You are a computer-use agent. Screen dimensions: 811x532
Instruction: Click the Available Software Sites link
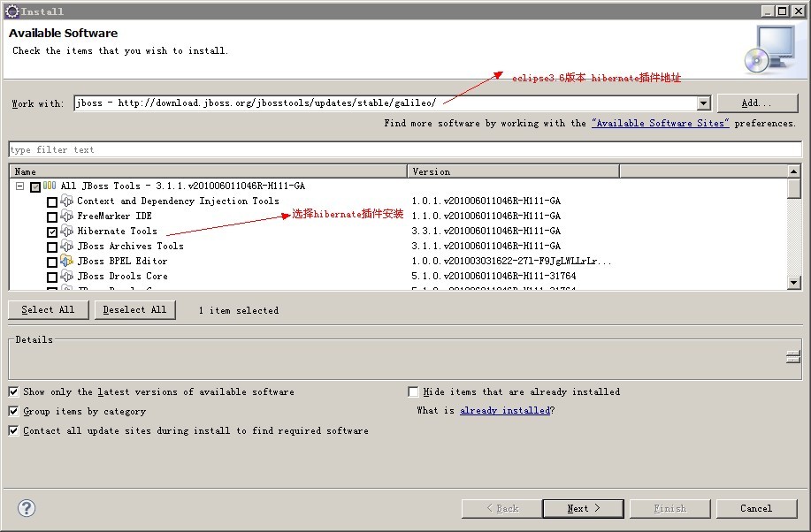661,123
